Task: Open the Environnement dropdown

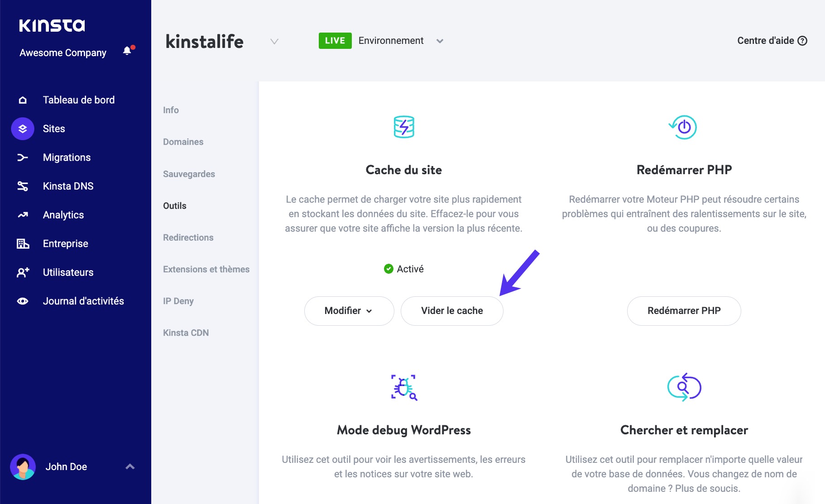Action: (439, 41)
